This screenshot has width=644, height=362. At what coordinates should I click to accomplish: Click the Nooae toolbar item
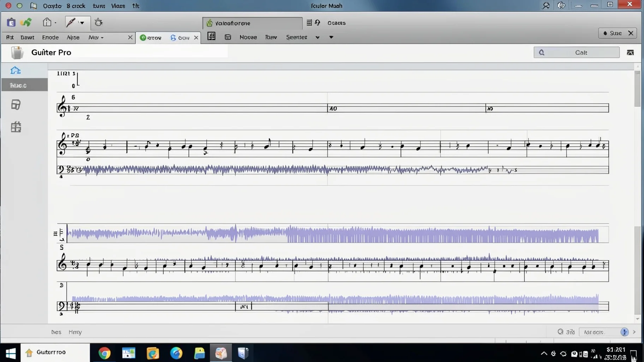(x=248, y=37)
